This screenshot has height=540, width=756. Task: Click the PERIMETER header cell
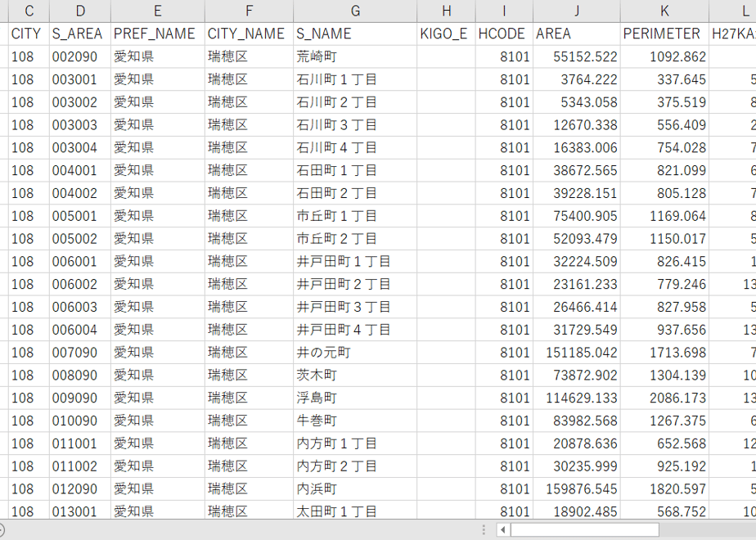point(664,34)
